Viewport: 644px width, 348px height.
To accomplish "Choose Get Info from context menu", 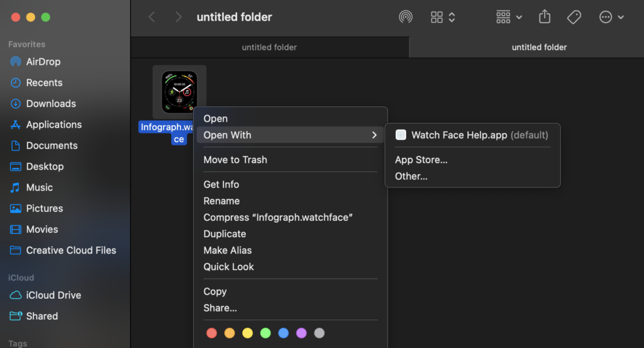I will pos(221,184).
